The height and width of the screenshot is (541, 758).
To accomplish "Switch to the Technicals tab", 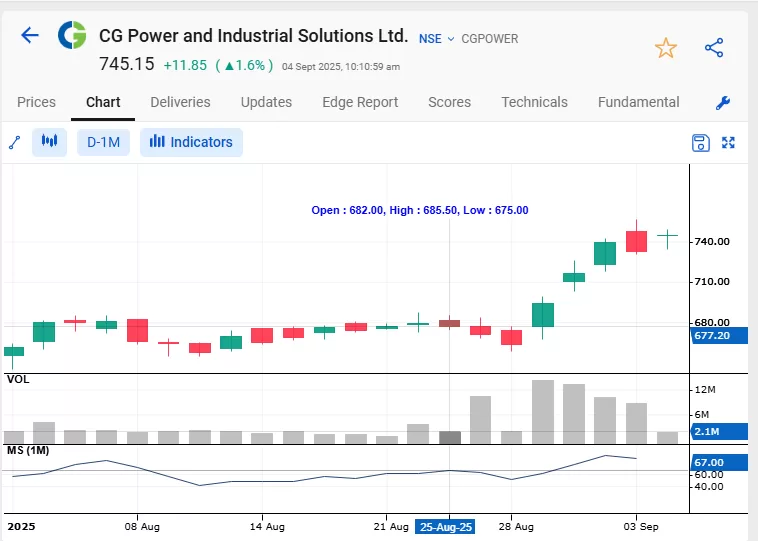I will pos(534,102).
